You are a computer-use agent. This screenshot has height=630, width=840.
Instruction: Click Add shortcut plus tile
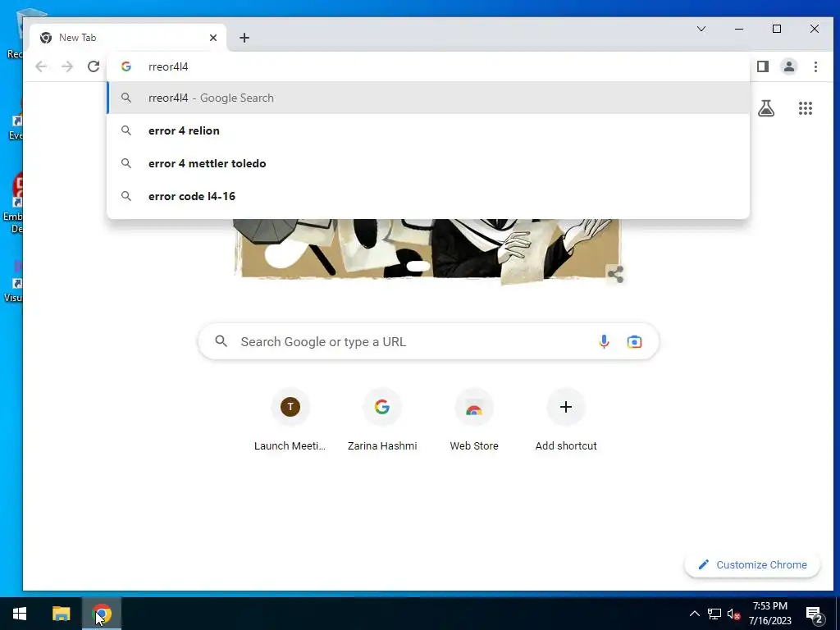(566, 420)
